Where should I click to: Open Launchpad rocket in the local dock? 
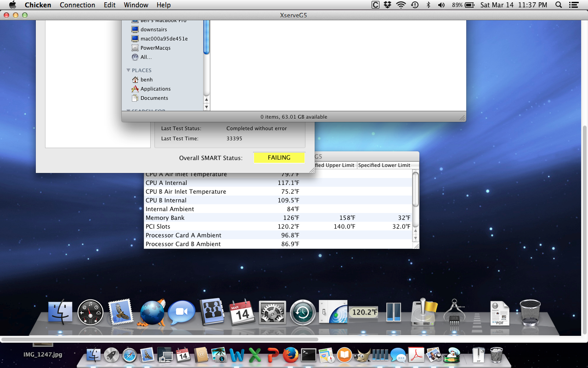(112, 355)
